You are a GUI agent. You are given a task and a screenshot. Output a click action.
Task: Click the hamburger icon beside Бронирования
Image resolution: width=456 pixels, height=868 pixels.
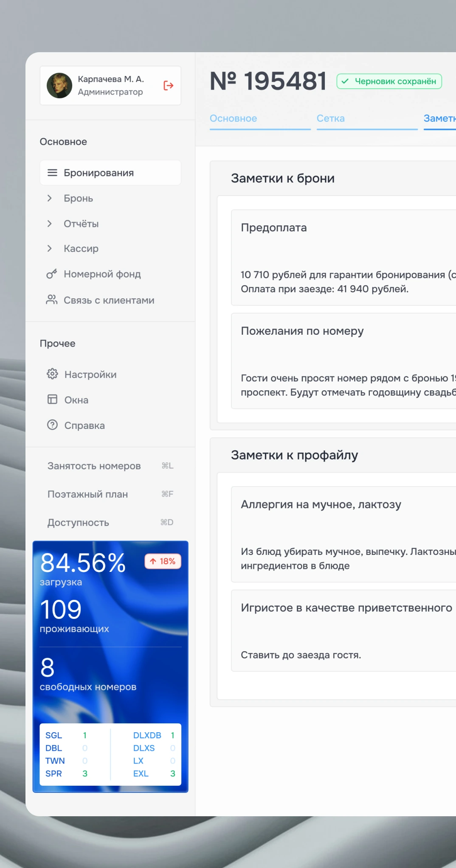coord(52,173)
